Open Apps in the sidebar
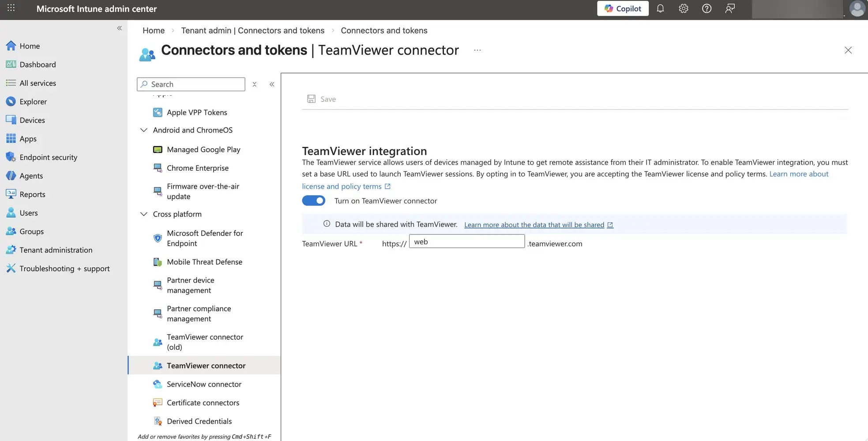868x441 pixels. 28,138
